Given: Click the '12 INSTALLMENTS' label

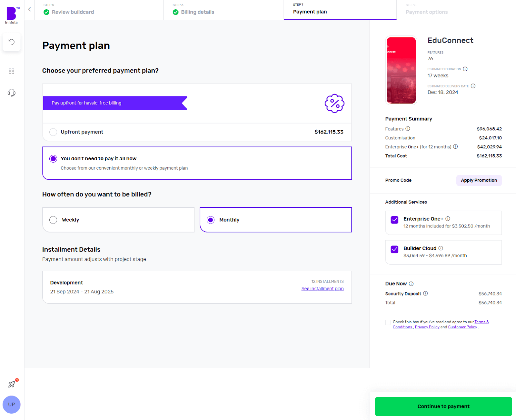Looking at the screenshot, I should [327, 282].
